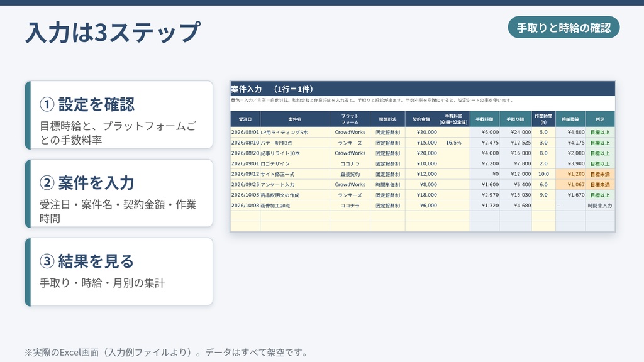Select the 10.0 work hours cell
The image size is (644, 362).
[x=543, y=174]
